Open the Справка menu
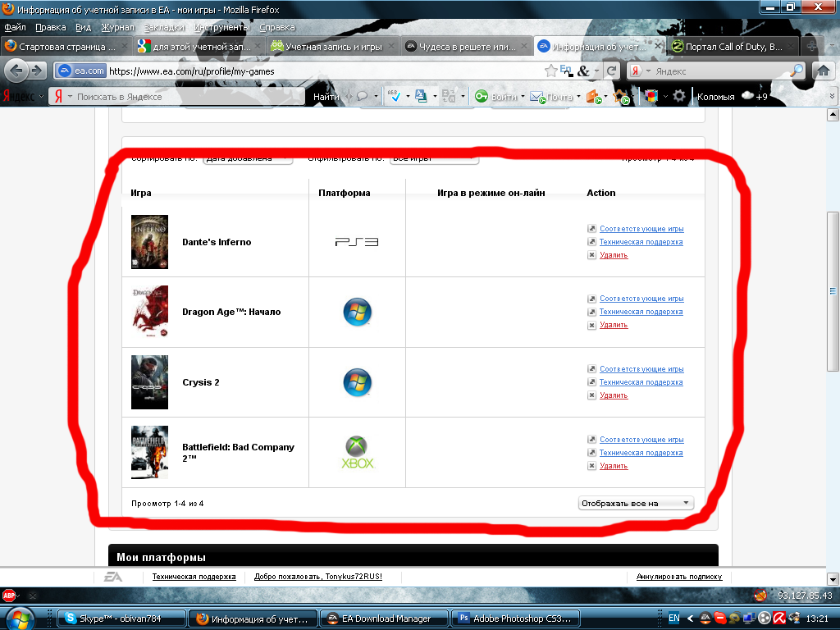This screenshot has height=630, width=840. [x=277, y=27]
